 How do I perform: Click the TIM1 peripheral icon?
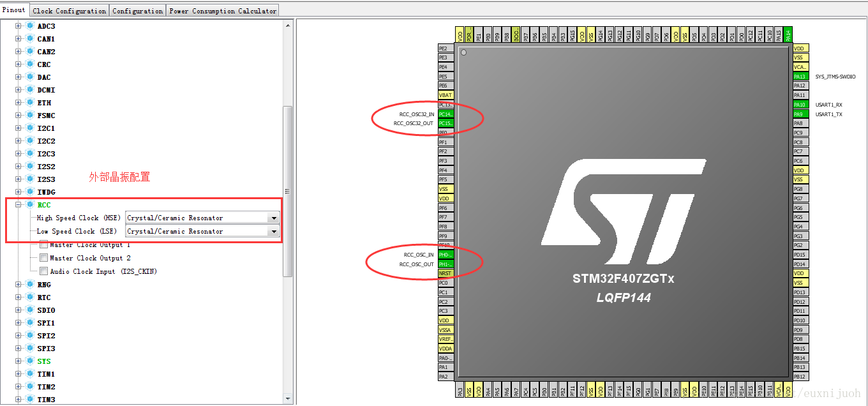click(30, 374)
